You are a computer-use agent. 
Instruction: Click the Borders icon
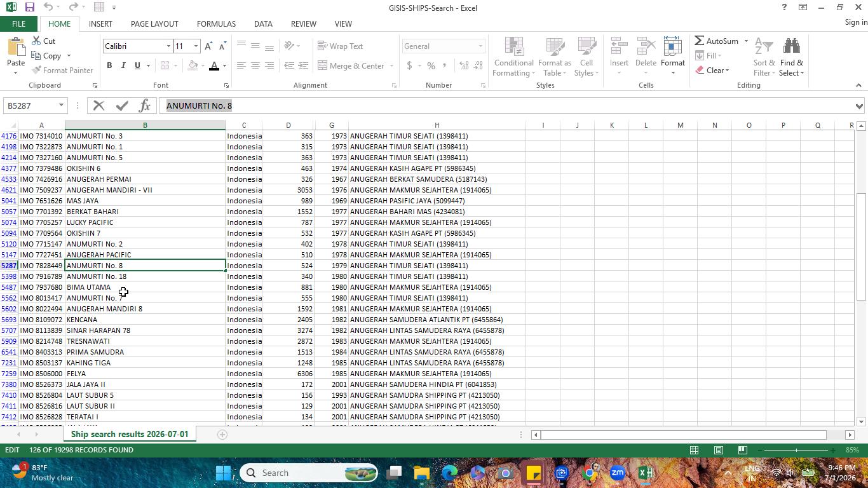point(165,65)
